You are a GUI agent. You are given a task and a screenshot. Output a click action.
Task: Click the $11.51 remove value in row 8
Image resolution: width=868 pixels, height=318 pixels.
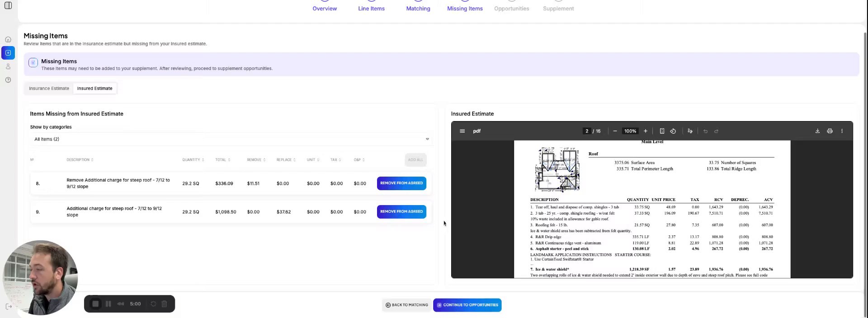point(253,184)
